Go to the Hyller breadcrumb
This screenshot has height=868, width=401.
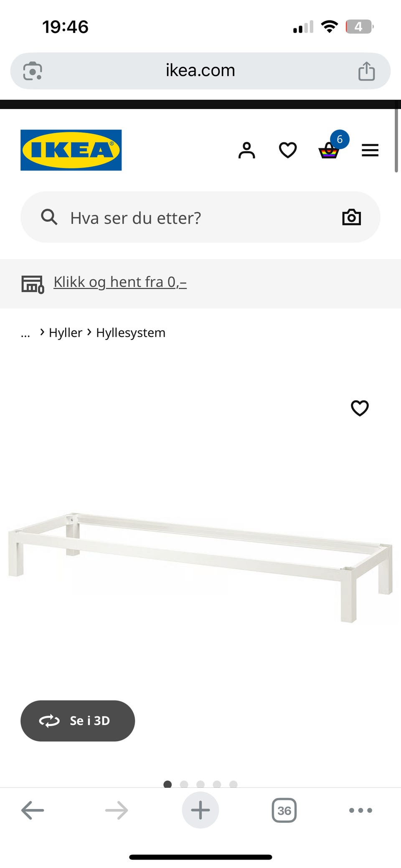coord(66,333)
